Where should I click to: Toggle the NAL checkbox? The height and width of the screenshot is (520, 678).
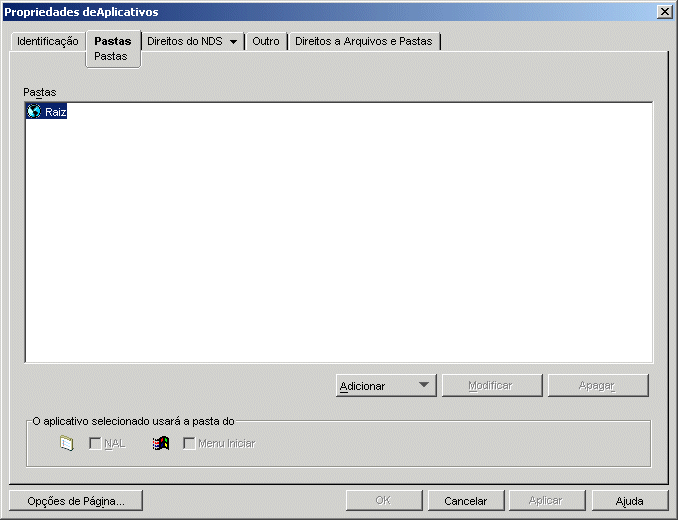[95, 443]
